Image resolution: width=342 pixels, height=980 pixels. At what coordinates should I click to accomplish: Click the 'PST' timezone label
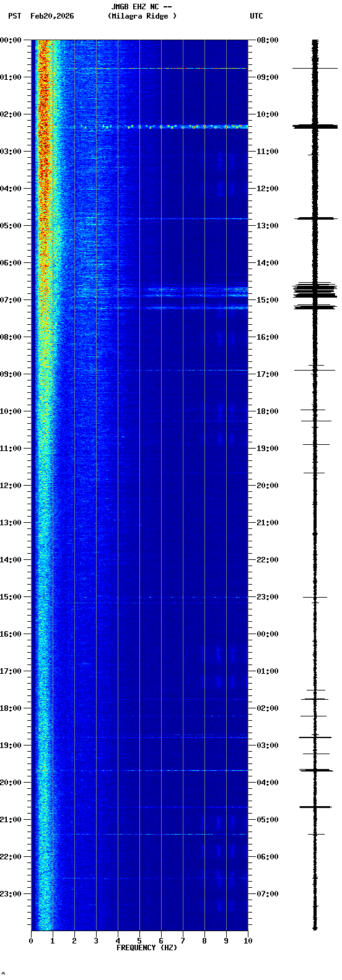click(x=15, y=16)
